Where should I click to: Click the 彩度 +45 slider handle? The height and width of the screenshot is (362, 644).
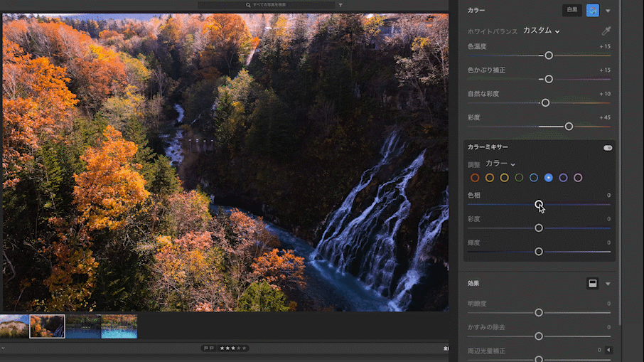point(569,127)
